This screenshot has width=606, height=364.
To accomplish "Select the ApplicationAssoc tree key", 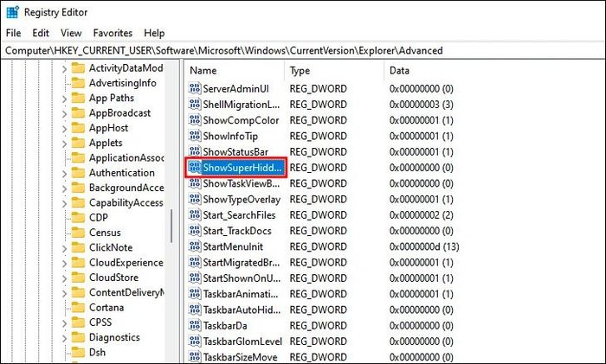I will pyautogui.click(x=126, y=158).
